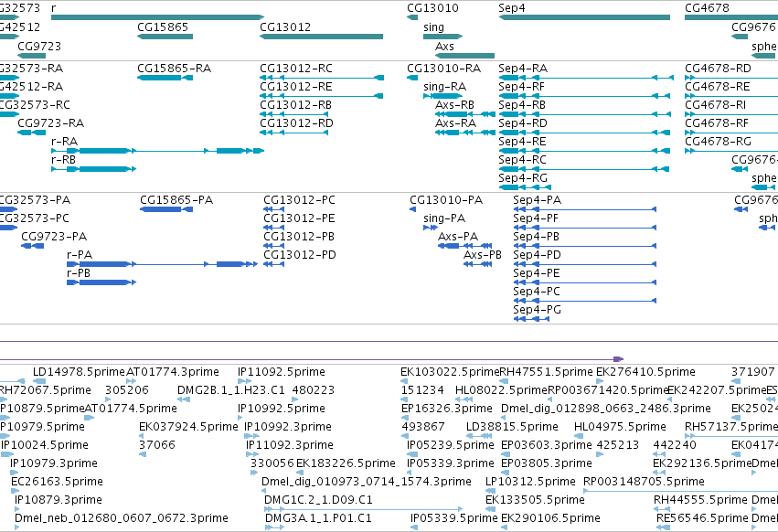Click the sing gene feature
This screenshot has width=778, height=532.
[442, 37]
